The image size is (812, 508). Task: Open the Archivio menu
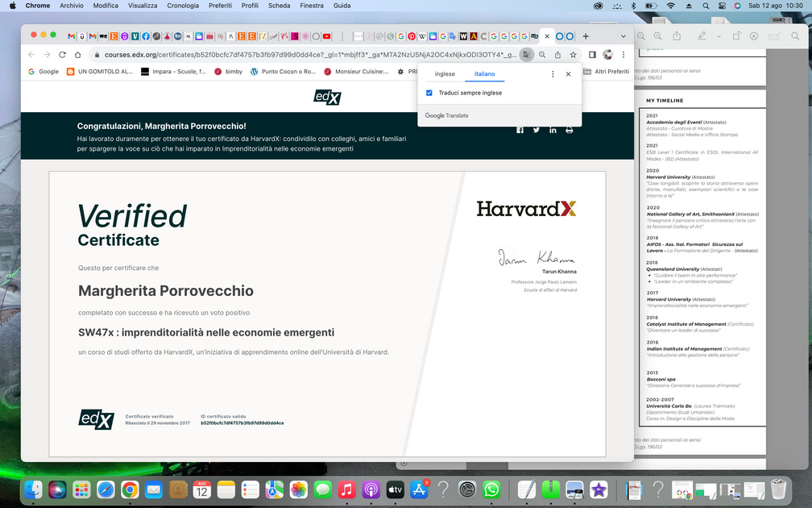[x=72, y=6]
